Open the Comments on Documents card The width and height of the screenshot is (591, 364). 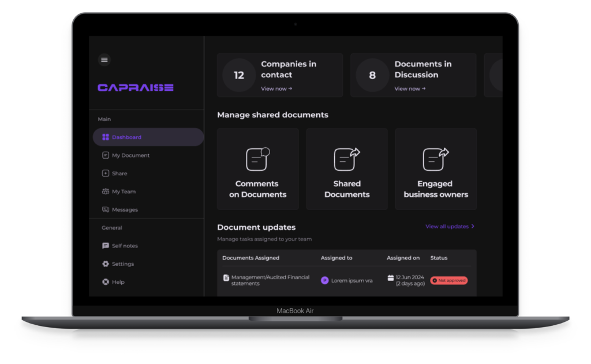click(258, 169)
